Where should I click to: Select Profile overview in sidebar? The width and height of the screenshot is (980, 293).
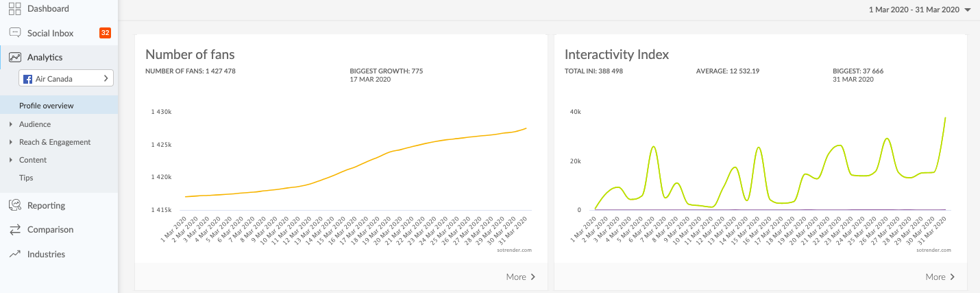[x=47, y=106]
